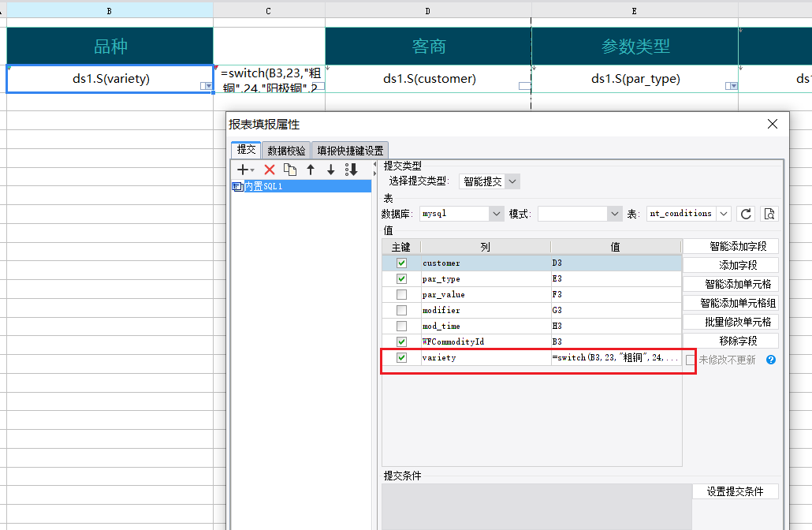Click the refresh table list icon
Image resolution: width=812 pixels, height=530 pixels.
pos(745,214)
